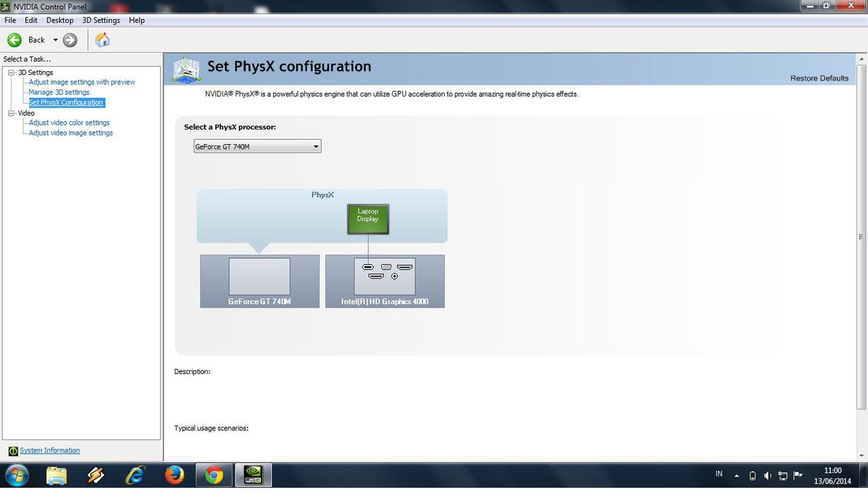Click the GeForce GT 740M GPU box
Image resolution: width=868 pixels, height=496 pixels.
[x=260, y=281]
